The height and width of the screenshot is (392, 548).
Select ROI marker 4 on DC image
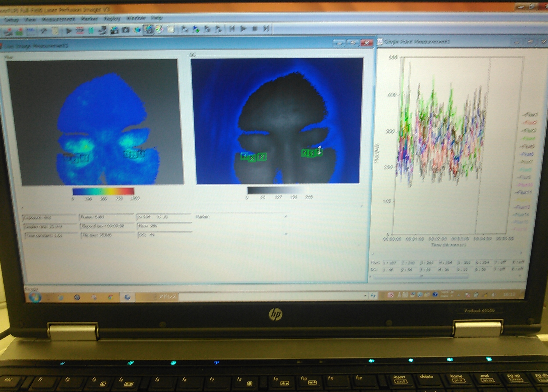click(x=305, y=153)
